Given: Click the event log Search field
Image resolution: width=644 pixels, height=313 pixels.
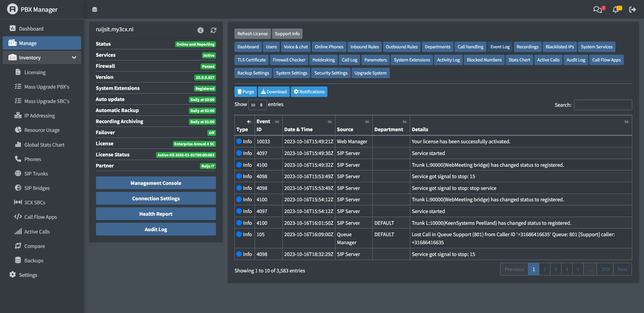Looking at the screenshot, I should [603, 105].
